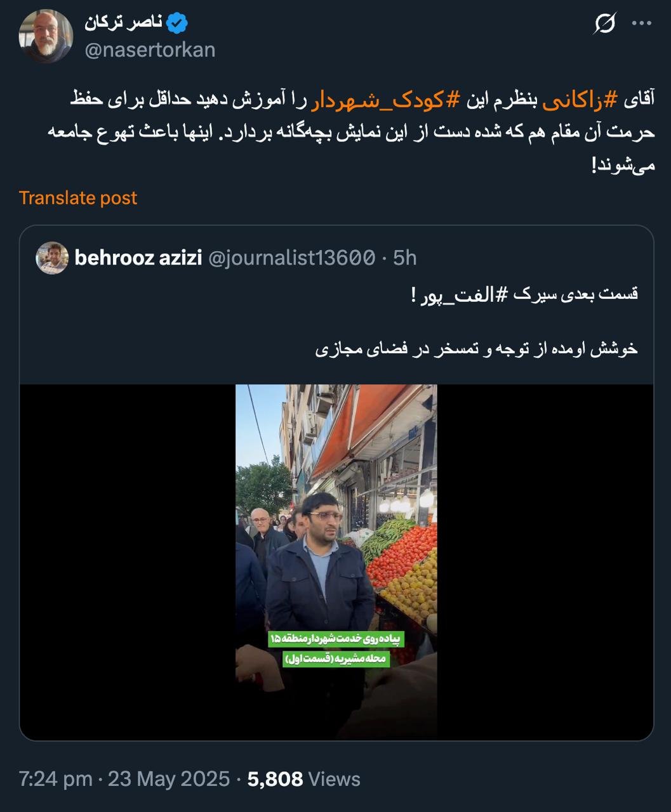Click the Translate post link

[x=78, y=198]
